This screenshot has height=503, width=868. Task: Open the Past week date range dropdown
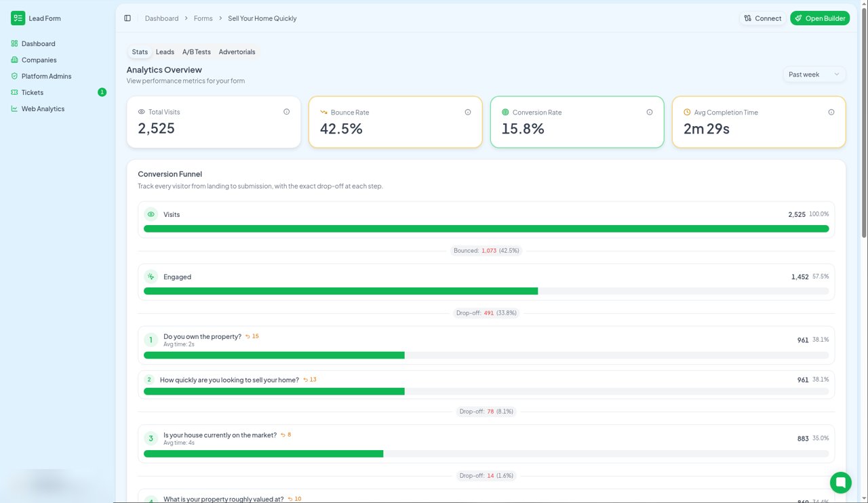[814, 75]
